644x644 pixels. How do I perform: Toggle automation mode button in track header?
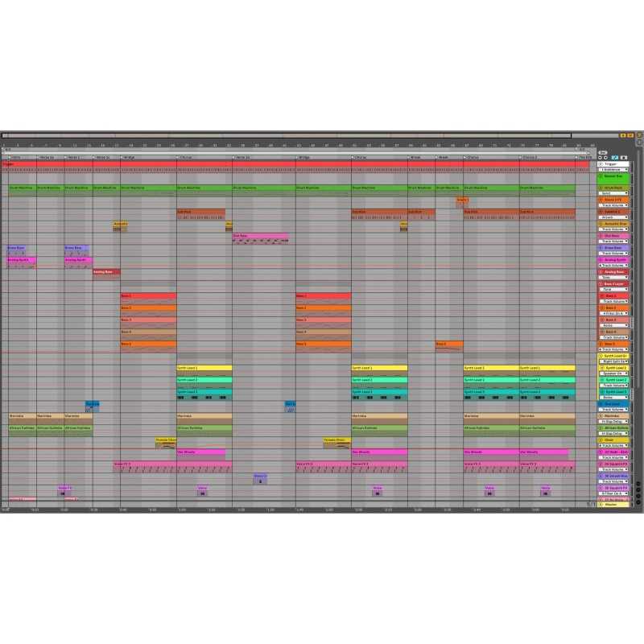(615, 157)
